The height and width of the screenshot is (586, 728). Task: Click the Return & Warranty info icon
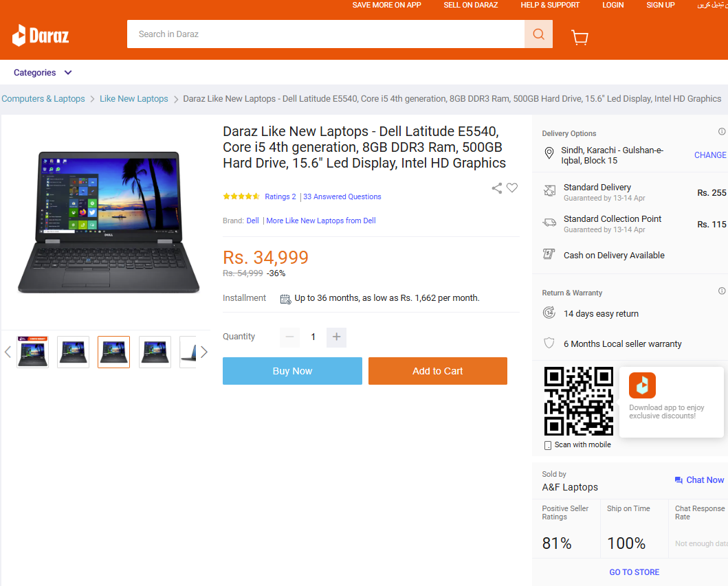pos(722,291)
